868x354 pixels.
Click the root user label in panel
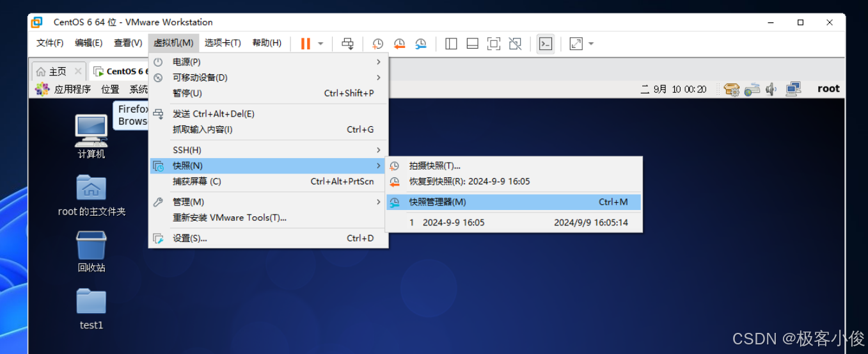pyautogui.click(x=828, y=89)
